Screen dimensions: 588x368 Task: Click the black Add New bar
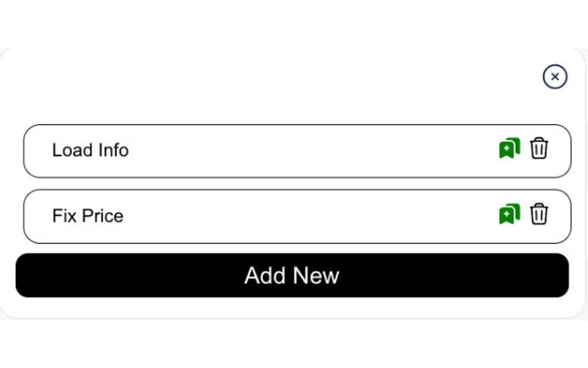click(293, 276)
